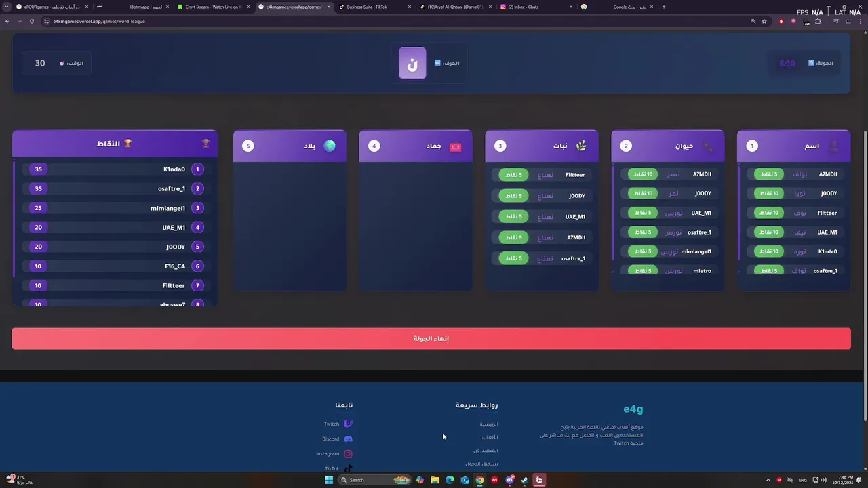The image size is (868, 488).
Task: Open 'تسجيل الدخول' login quick link
Action: click(x=481, y=464)
